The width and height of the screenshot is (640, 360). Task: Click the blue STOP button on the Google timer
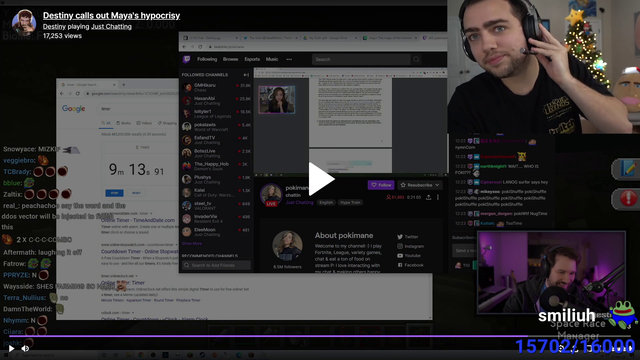coord(114,193)
